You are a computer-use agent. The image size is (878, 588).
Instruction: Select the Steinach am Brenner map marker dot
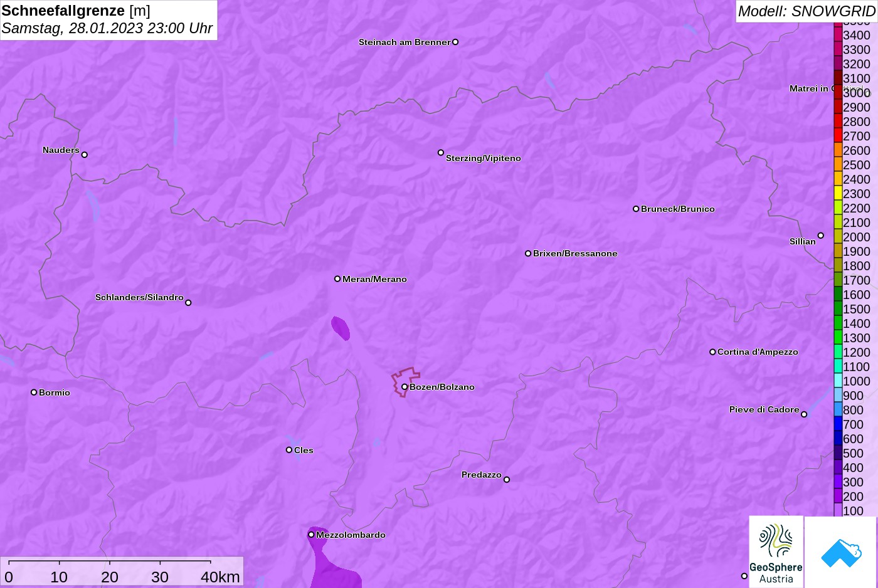(455, 42)
